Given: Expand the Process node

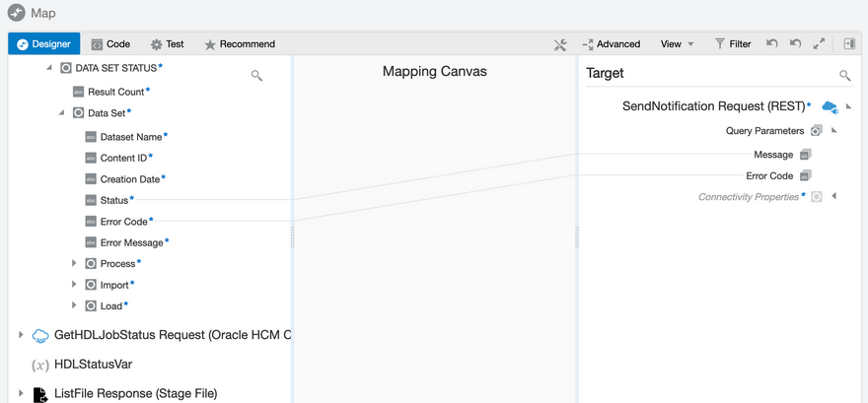Looking at the screenshot, I should [x=74, y=263].
